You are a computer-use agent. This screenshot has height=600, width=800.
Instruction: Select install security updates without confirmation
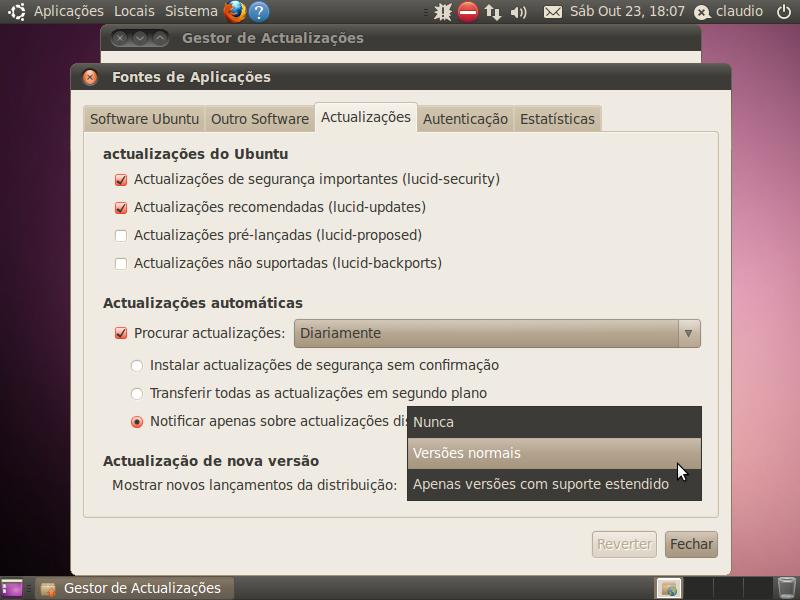tap(137, 366)
